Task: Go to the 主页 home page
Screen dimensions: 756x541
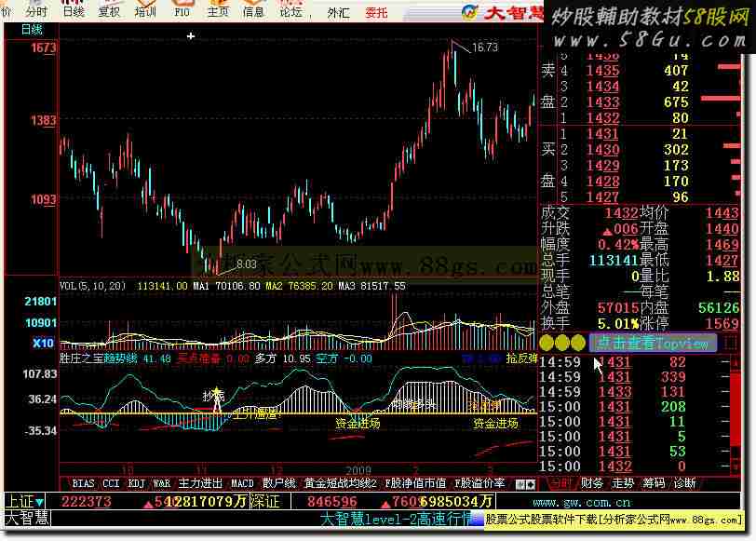Action: [218, 9]
